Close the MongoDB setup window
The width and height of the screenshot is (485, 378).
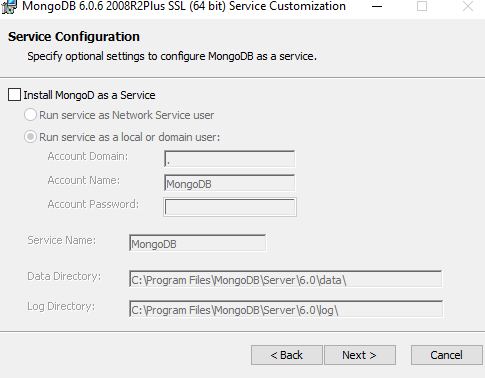tap(468, 6)
